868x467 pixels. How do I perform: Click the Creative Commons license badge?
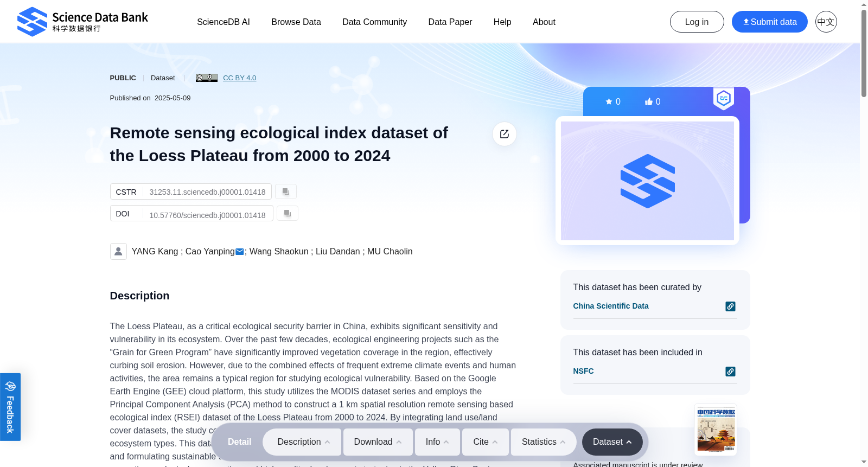point(207,78)
